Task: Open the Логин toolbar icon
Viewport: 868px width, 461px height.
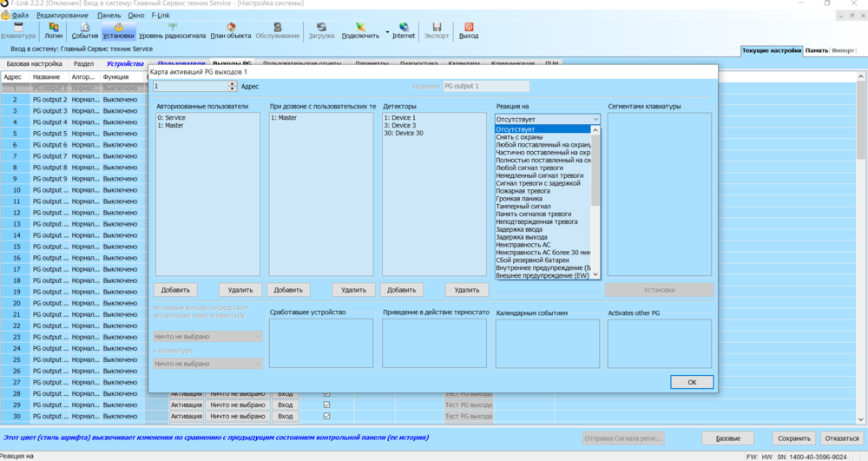Action: (53, 30)
